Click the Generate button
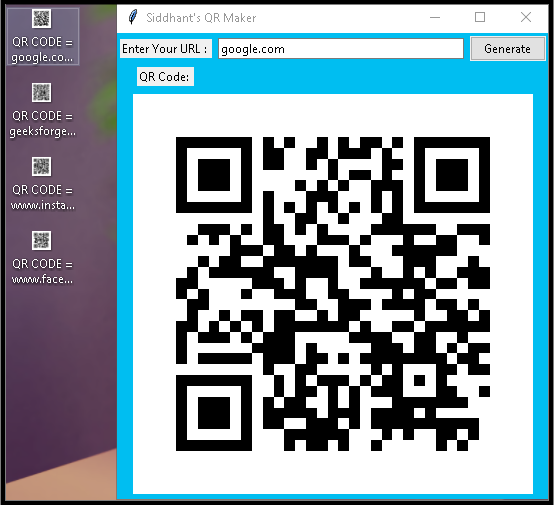The image size is (555, 505). (507, 48)
